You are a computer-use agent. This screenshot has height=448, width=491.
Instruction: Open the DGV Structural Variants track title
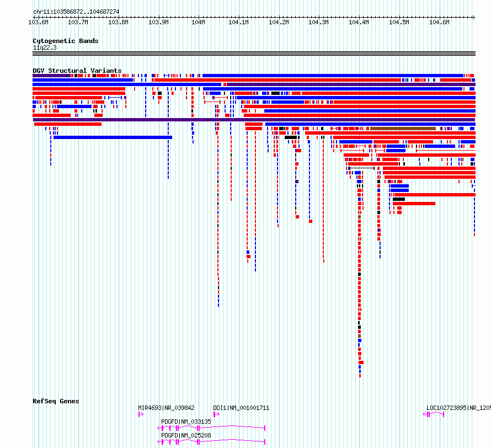coord(77,71)
